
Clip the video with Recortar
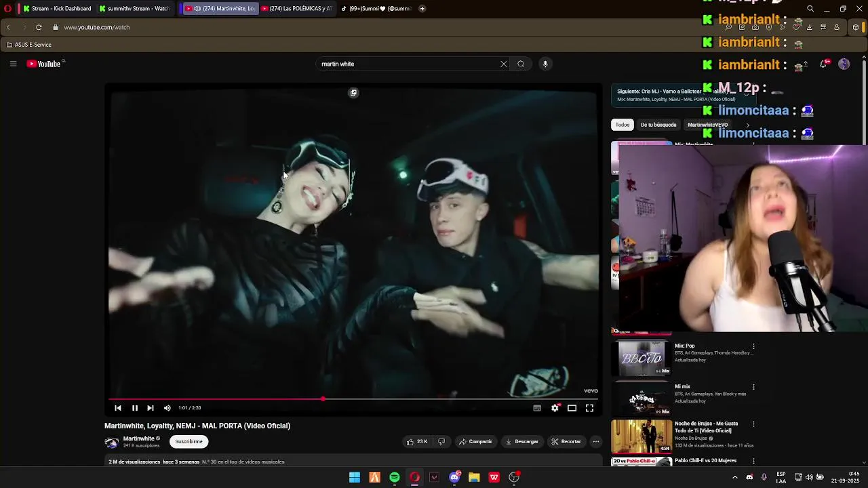coord(566,441)
